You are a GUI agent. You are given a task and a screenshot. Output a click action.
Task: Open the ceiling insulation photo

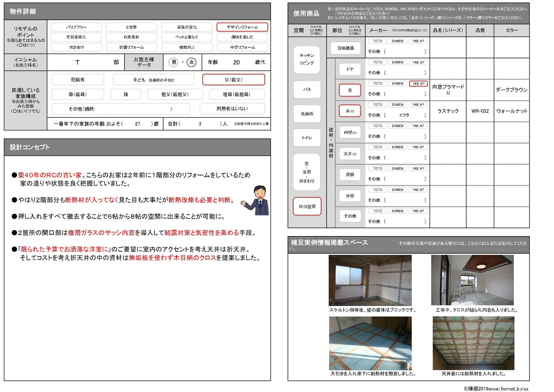(473, 343)
